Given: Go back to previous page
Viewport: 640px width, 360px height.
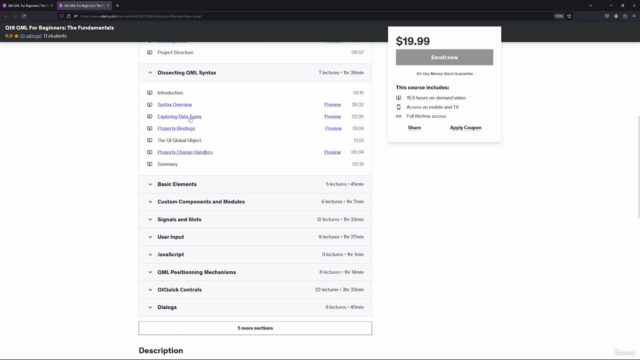Looking at the screenshot, I should click(6, 16).
